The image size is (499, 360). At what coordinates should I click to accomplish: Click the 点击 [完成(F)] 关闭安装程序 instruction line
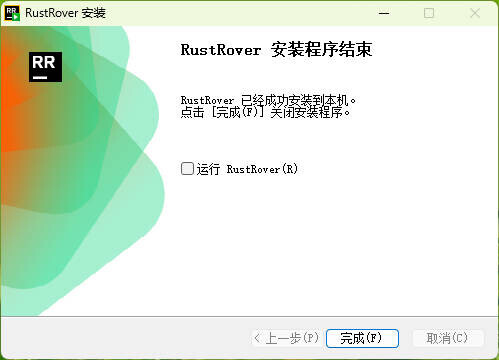(265, 112)
